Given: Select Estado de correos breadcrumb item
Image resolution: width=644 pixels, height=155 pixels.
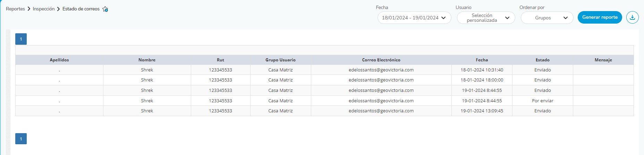Looking at the screenshot, I should coord(81,9).
